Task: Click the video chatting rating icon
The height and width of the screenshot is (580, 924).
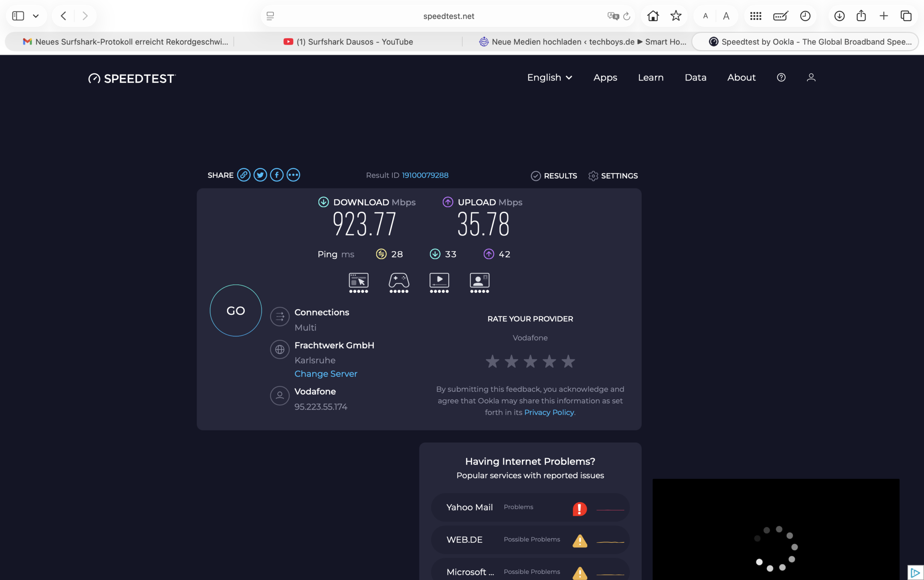Action: coord(479,283)
